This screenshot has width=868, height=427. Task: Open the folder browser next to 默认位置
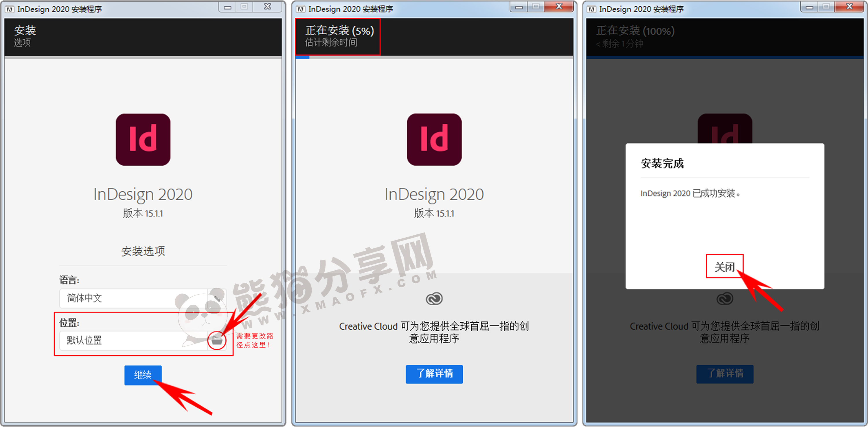217,341
